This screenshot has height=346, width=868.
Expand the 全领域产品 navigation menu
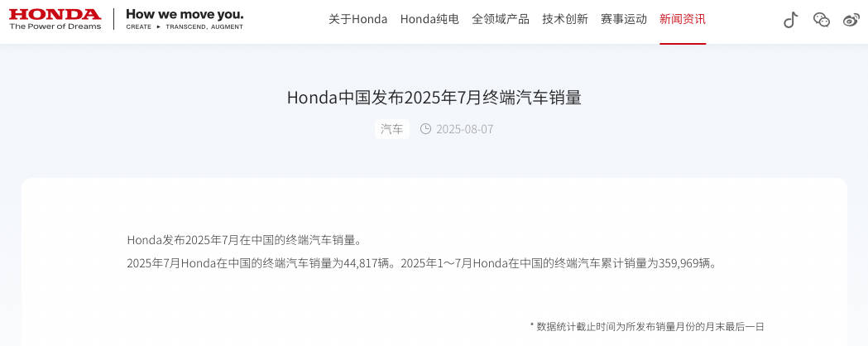501,19
